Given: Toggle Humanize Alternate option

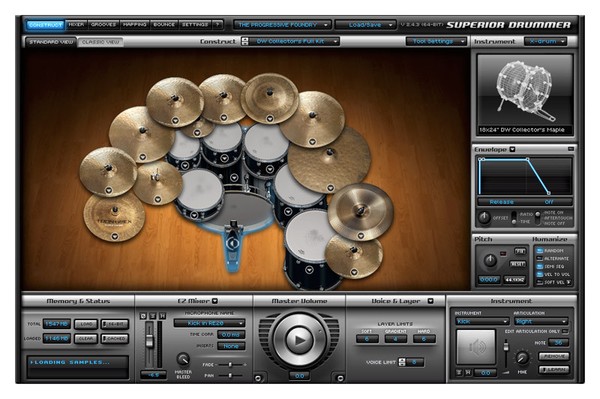Looking at the screenshot, I should point(540,259).
